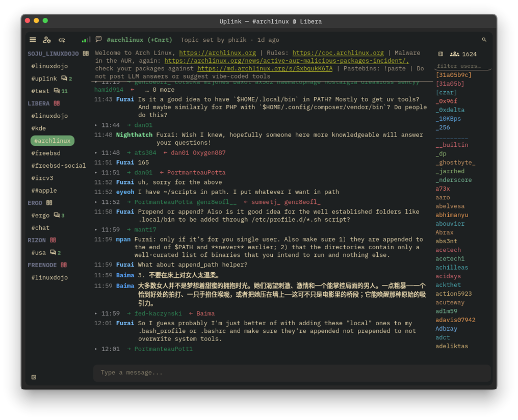Click the Type a message input box
518x420 pixels.
(x=292, y=373)
